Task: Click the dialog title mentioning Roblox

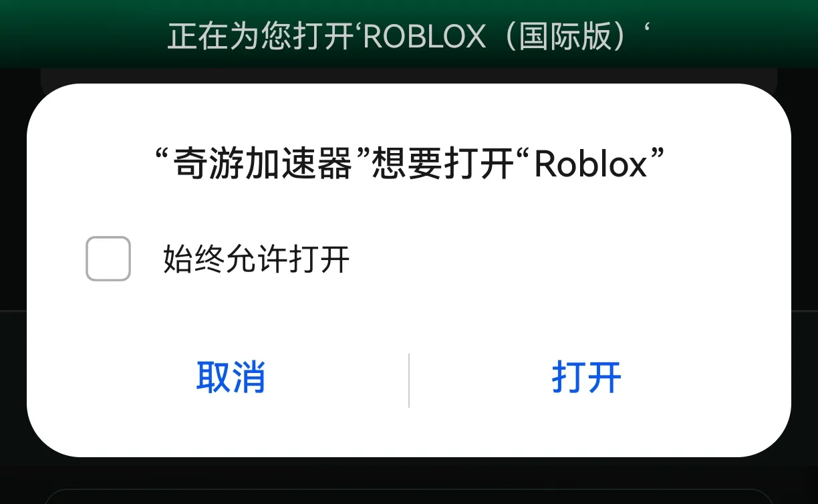Action: (x=409, y=164)
